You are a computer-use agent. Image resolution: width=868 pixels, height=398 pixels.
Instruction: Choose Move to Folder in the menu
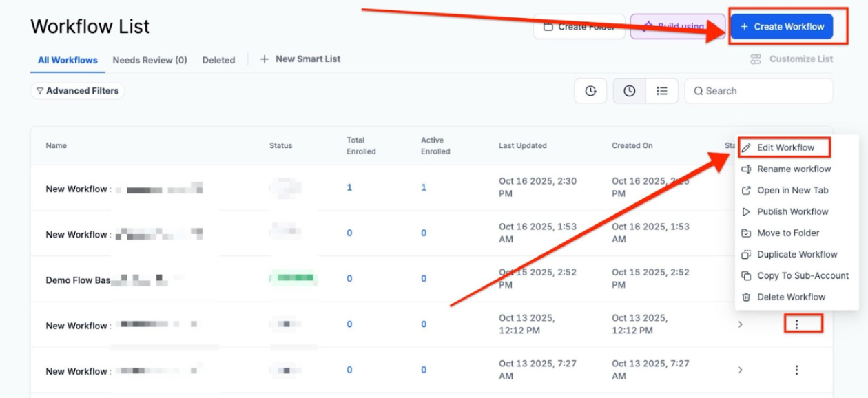787,233
